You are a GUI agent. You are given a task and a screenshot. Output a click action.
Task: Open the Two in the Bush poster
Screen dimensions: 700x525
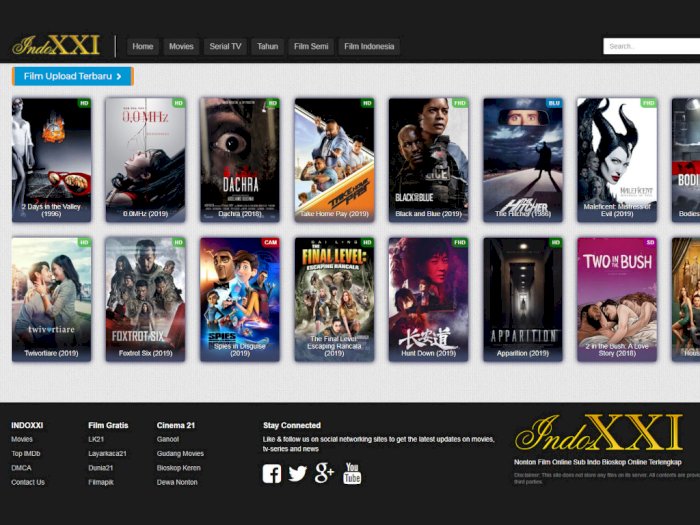[617, 299]
